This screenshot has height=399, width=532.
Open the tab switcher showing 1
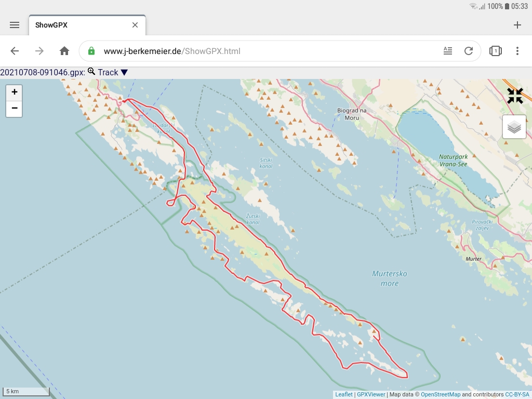(x=495, y=51)
